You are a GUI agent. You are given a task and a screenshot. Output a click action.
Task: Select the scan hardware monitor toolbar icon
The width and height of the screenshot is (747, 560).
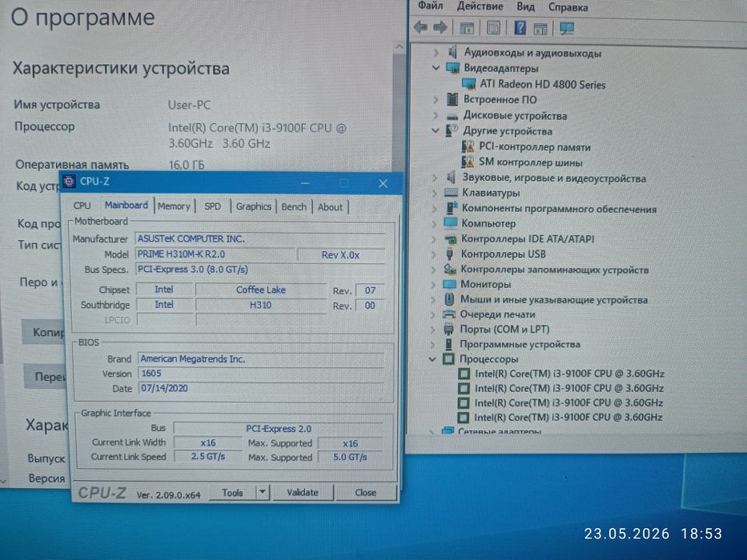566,29
